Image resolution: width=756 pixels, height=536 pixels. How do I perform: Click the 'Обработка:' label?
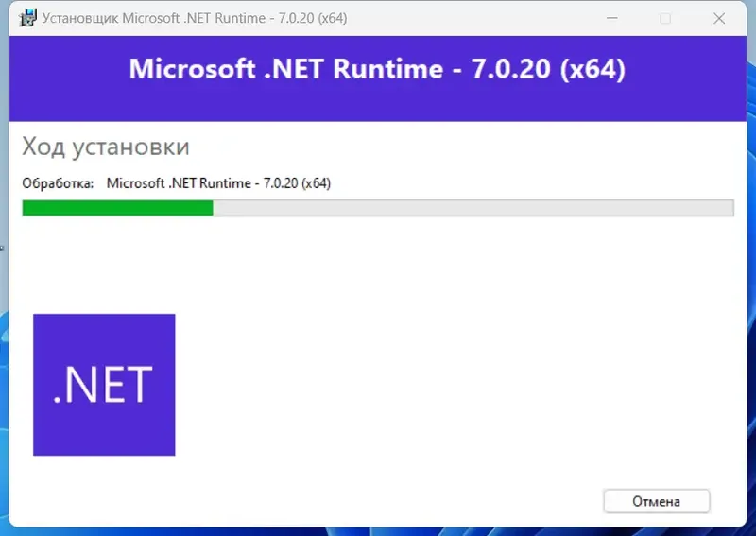coord(58,183)
